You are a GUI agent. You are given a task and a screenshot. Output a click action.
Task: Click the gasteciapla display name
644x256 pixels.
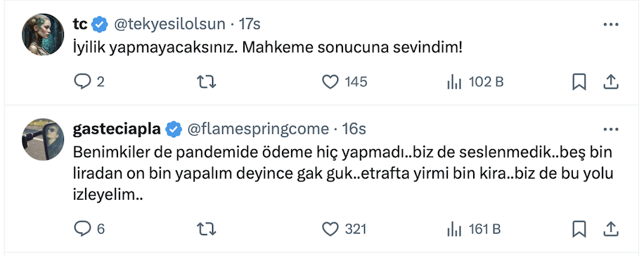point(117,129)
